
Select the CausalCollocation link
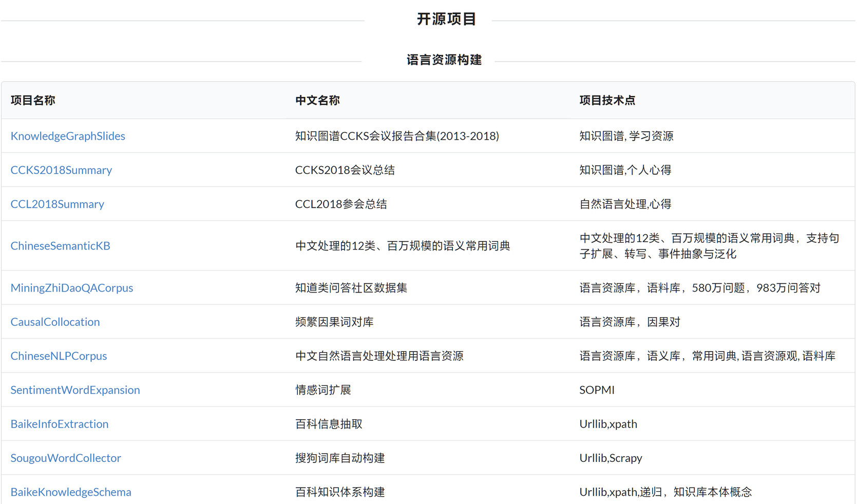pos(55,322)
